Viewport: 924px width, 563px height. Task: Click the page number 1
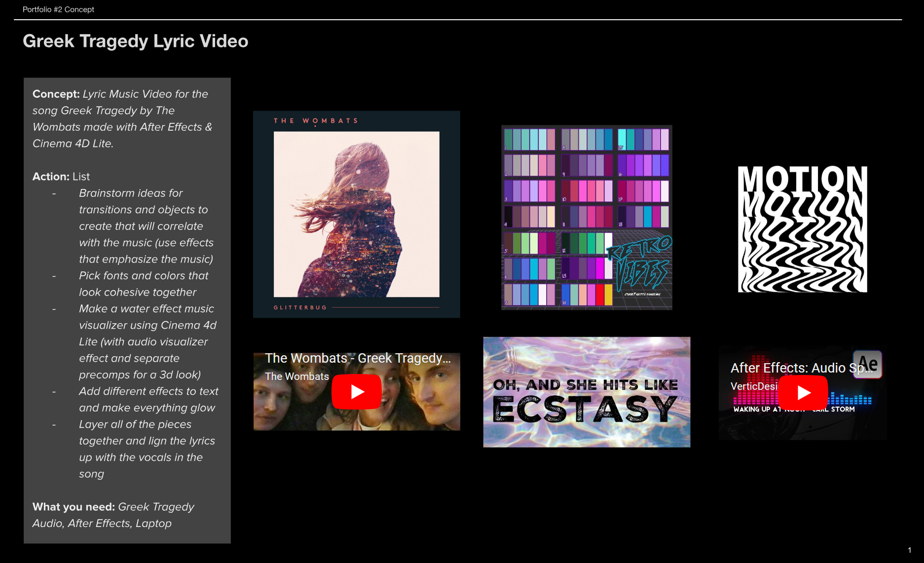(910, 550)
